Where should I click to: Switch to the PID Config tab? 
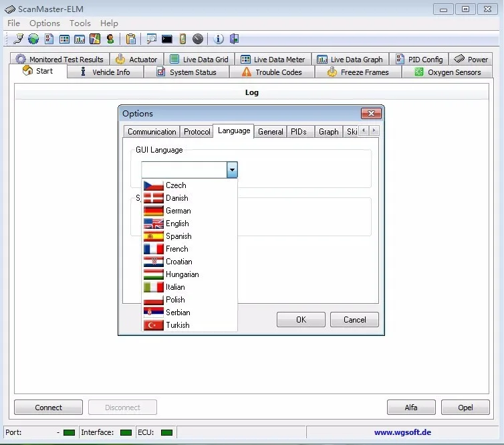(419, 59)
